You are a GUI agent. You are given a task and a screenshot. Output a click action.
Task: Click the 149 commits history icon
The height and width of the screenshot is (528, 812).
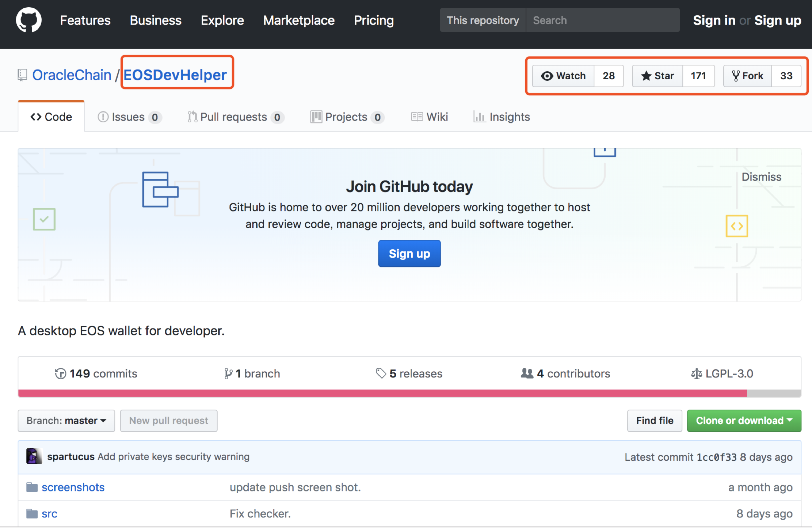60,373
